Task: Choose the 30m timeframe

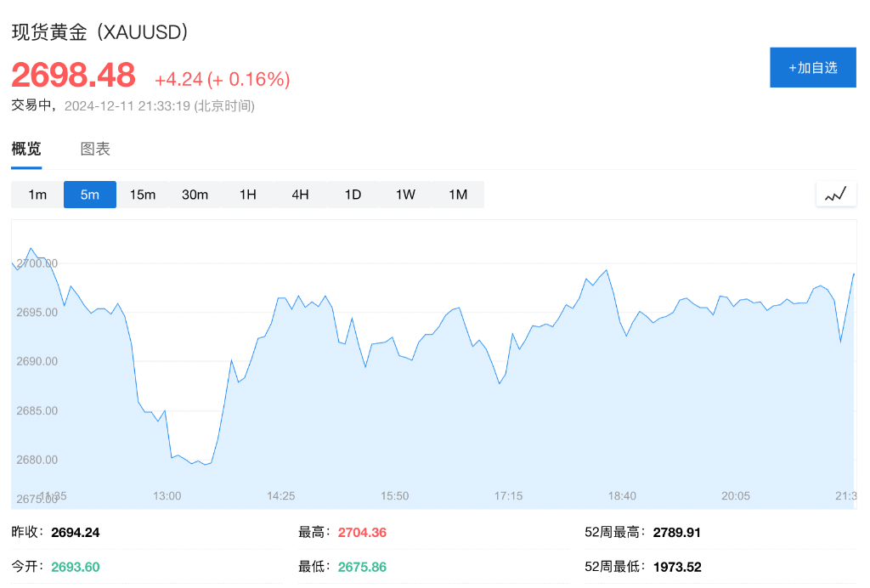Action: [x=195, y=195]
